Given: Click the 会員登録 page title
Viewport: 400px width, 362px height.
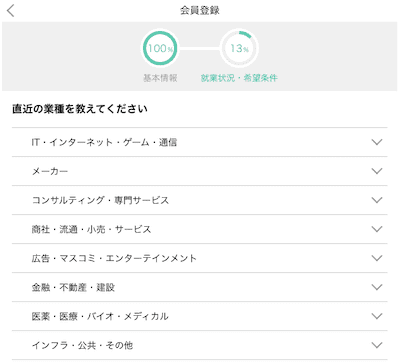Looking at the screenshot, I should [x=200, y=10].
